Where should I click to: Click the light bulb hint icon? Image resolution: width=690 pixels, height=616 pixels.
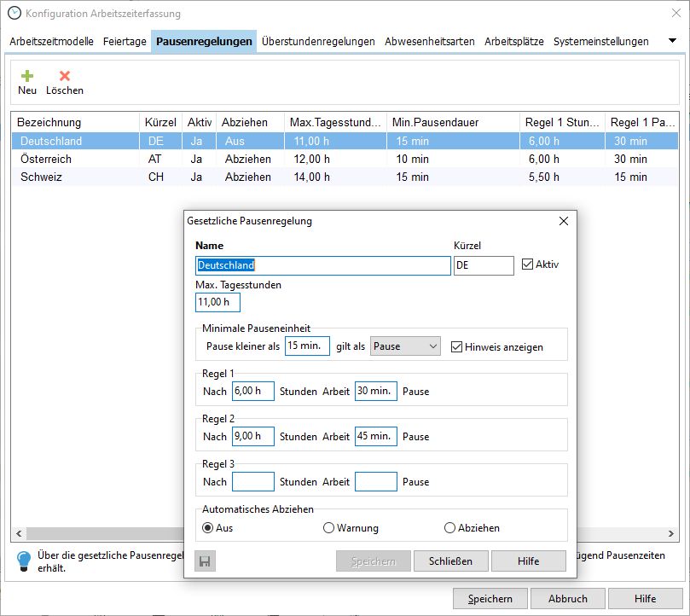pyautogui.click(x=23, y=560)
